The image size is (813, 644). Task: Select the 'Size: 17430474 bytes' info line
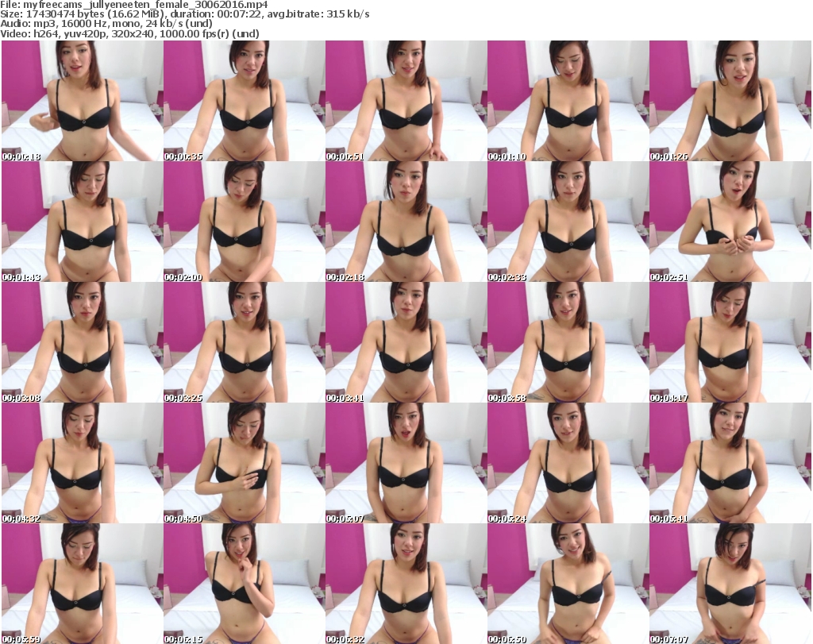tap(185, 14)
